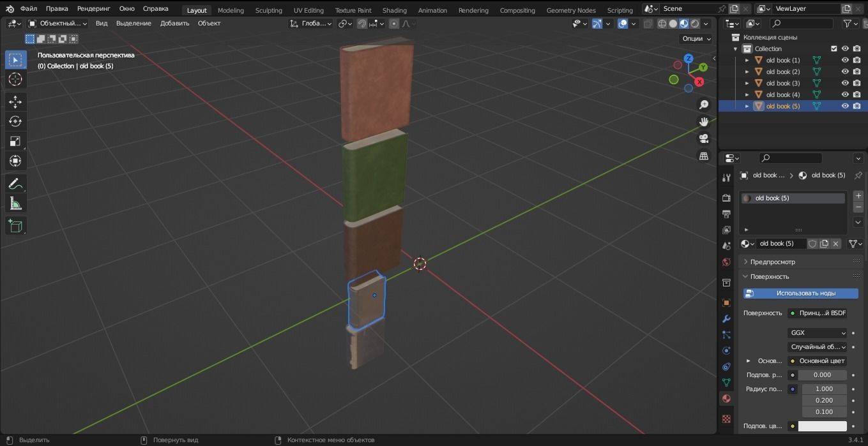
Task: Open the Modifiers wrench tab
Action: pyautogui.click(x=726, y=318)
